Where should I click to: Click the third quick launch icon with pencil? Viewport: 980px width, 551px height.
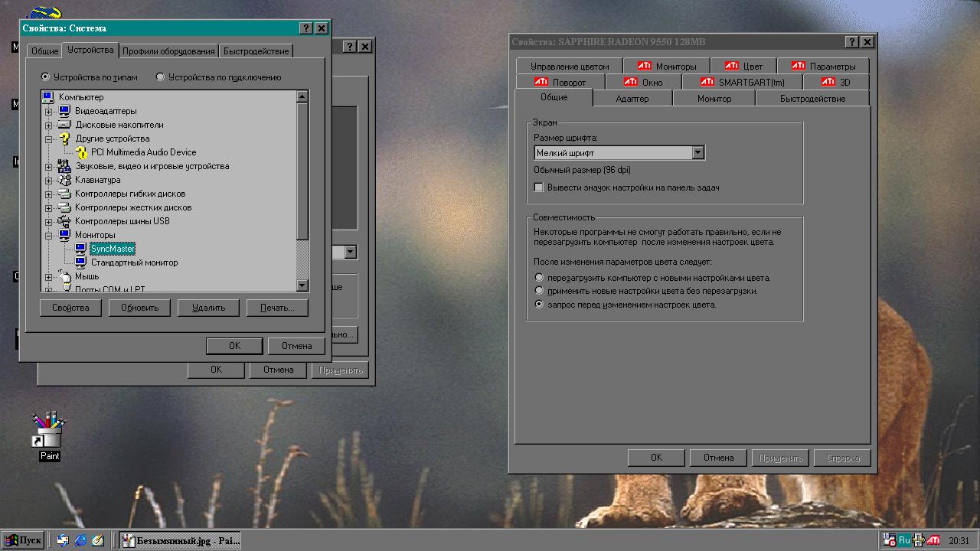97,540
